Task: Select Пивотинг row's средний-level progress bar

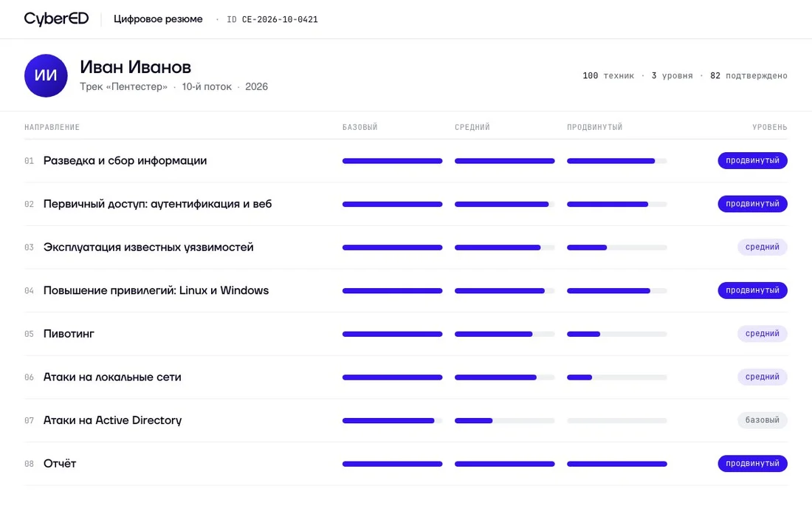Action: [x=504, y=335]
